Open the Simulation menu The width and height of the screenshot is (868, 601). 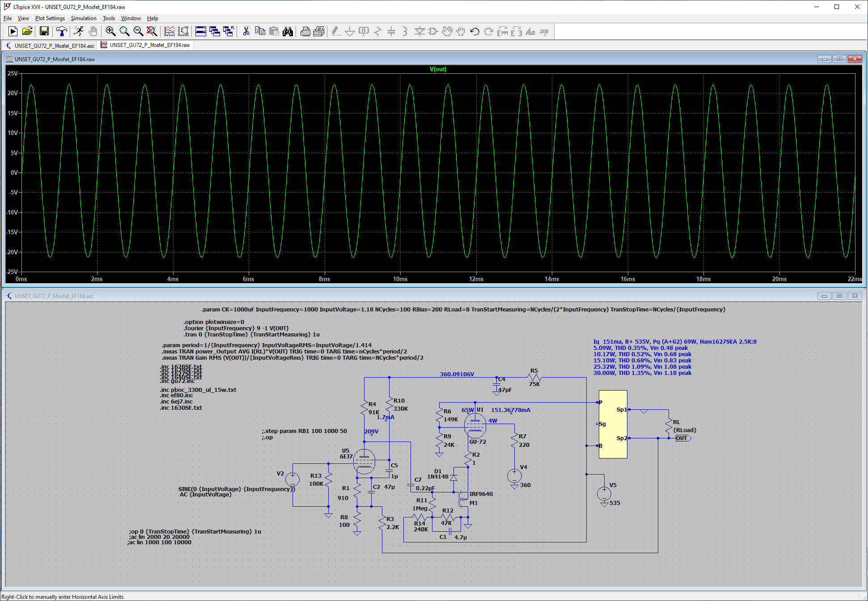pyautogui.click(x=84, y=18)
